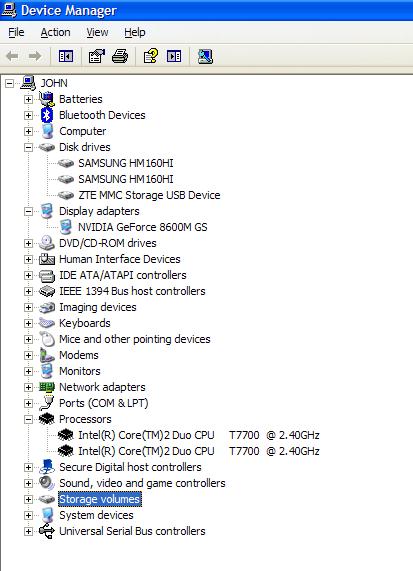413x571 pixels.
Task: Expand the Network adapters node
Action: [x=28, y=387]
